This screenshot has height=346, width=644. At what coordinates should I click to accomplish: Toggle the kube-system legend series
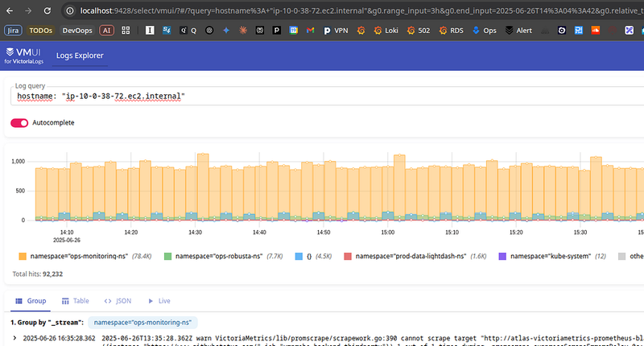pyautogui.click(x=552, y=256)
